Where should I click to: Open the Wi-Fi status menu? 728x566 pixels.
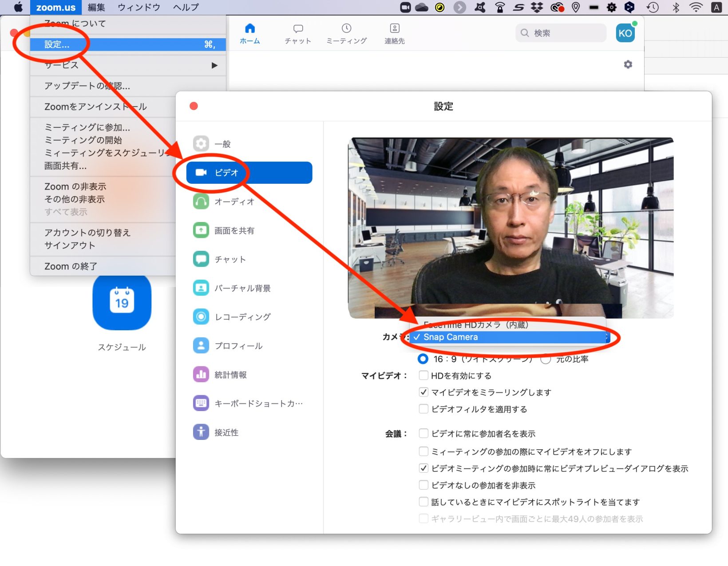point(696,7)
